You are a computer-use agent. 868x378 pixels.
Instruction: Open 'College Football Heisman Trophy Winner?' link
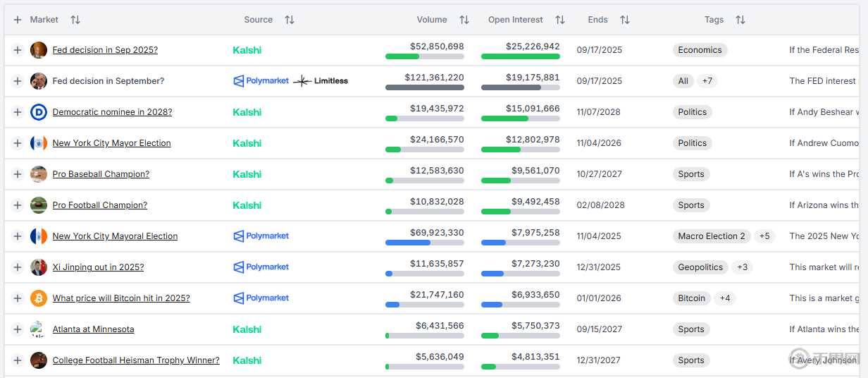[x=136, y=360]
